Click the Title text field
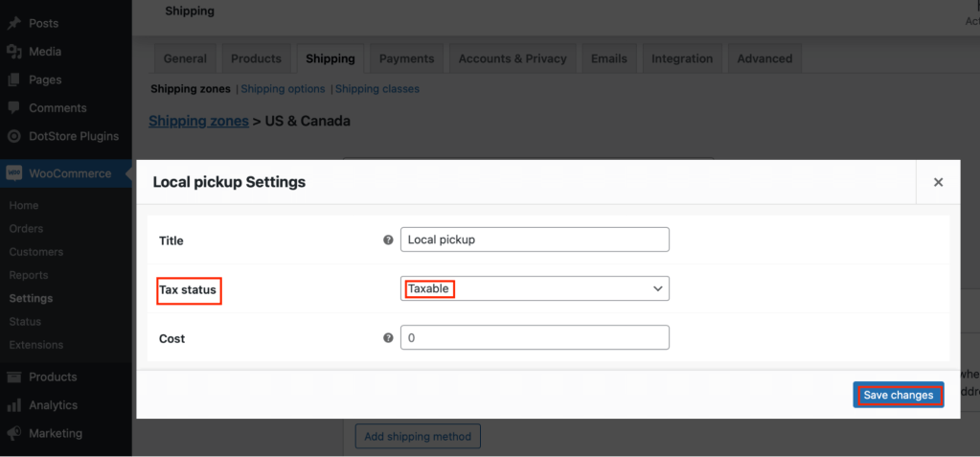 click(535, 240)
